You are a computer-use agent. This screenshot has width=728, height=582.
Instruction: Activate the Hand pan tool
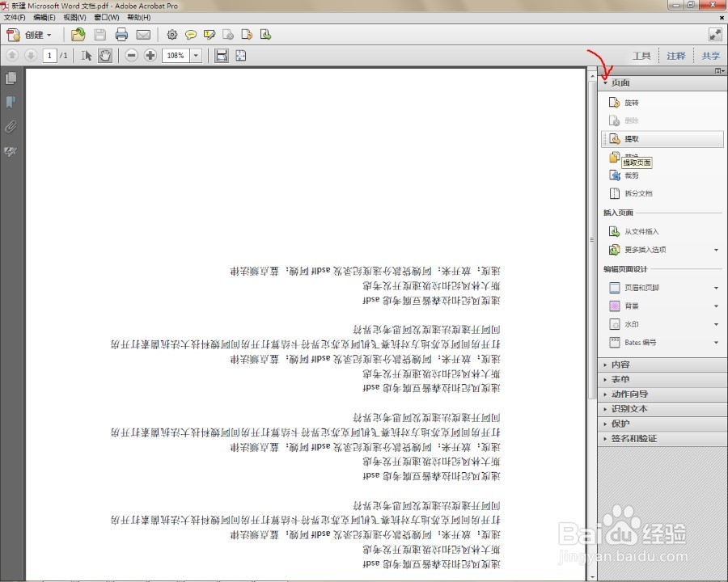pyautogui.click(x=105, y=56)
